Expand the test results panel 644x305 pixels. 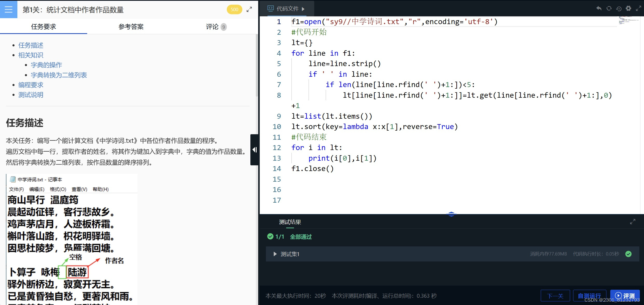[x=633, y=222]
